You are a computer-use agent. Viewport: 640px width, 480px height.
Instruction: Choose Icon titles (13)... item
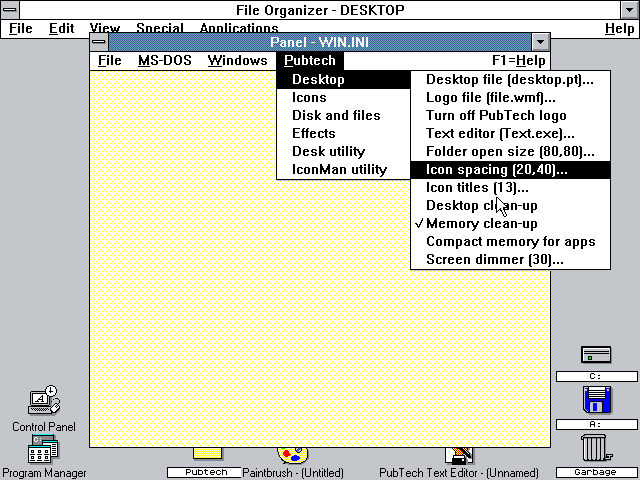pyautogui.click(x=510, y=188)
